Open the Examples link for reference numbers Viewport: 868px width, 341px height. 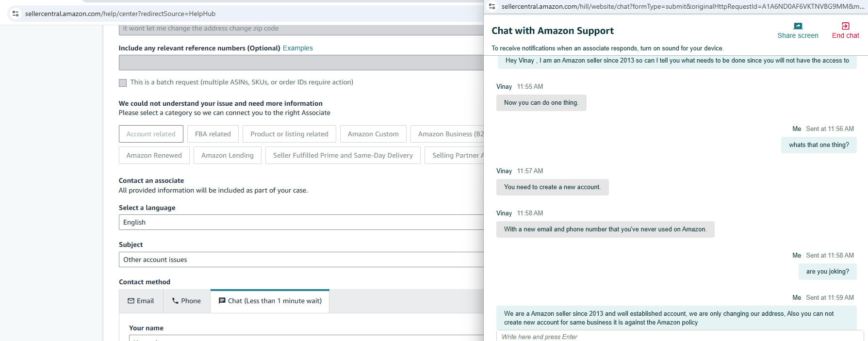[x=298, y=48]
